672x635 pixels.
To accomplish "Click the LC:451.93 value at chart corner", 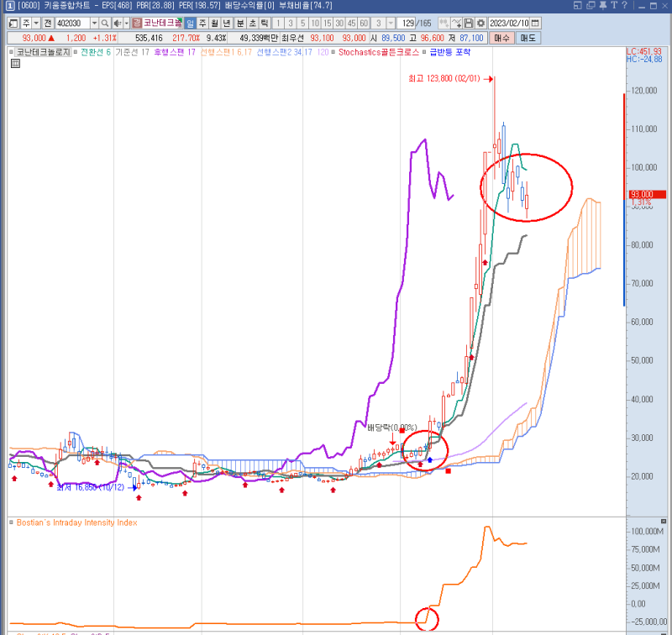I will click(x=644, y=52).
